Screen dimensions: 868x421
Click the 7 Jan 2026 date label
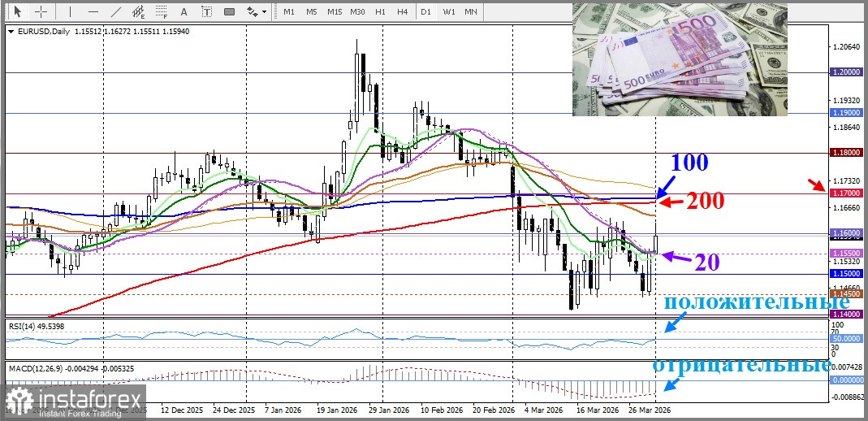point(284,411)
